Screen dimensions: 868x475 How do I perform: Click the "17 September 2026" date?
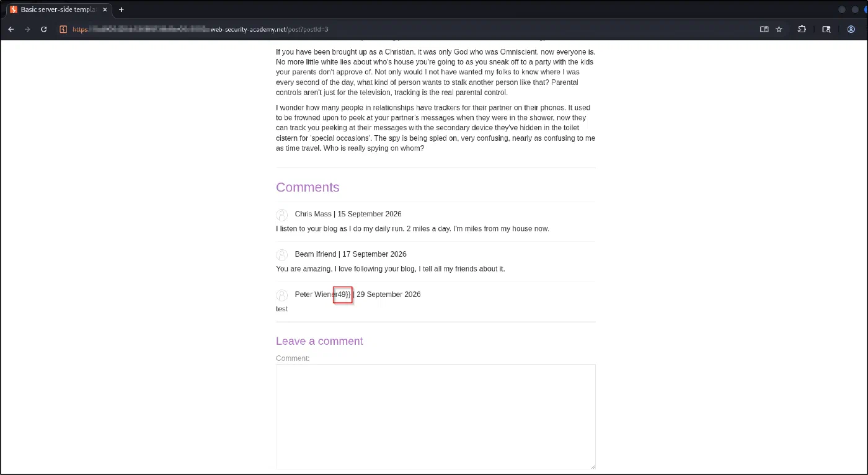pos(374,254)
